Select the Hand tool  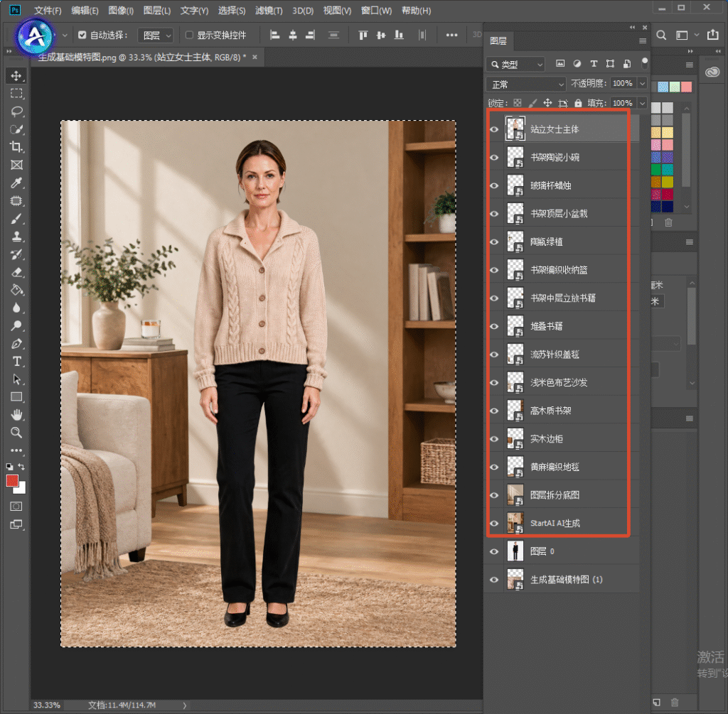[16, 415]
